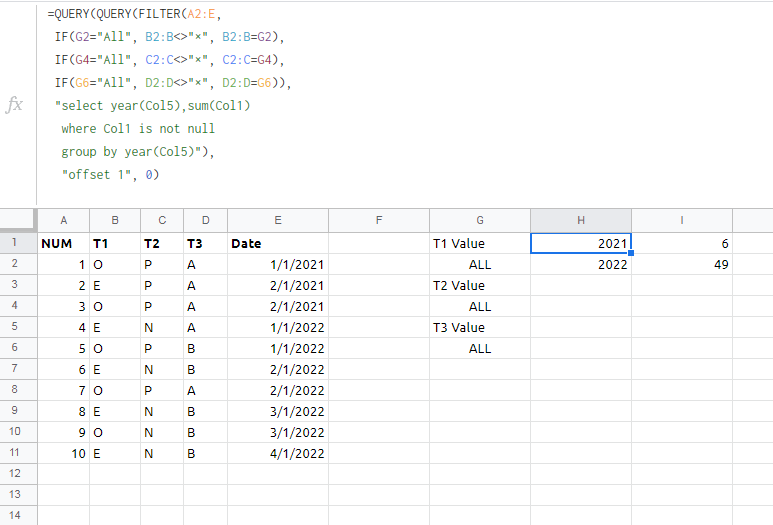
Task: Click cell H2 showing 2022
Action: [x=581, y=264]
